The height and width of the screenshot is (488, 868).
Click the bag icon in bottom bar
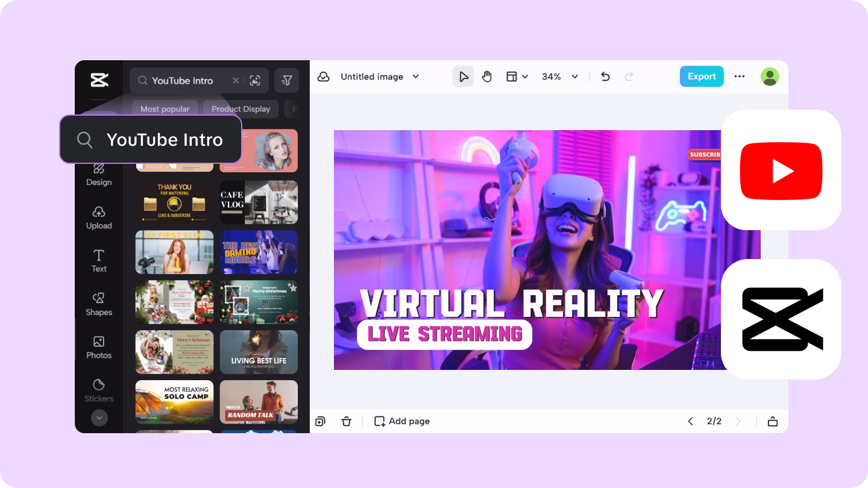pyautogui.click(x=773, y=421)
